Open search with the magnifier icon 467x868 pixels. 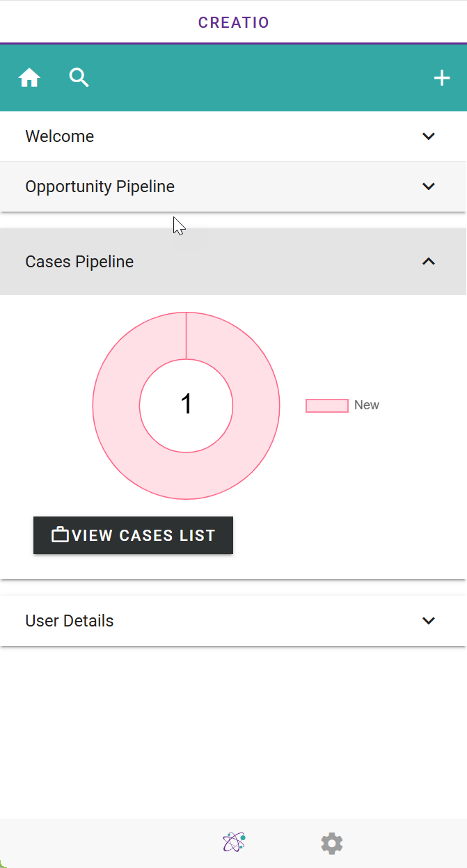tap(79, 78)
